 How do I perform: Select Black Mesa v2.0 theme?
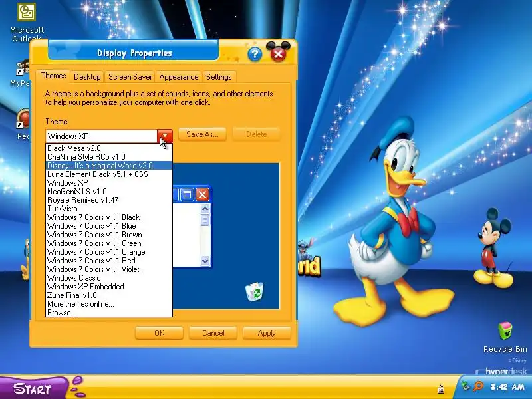coord(109,148)
